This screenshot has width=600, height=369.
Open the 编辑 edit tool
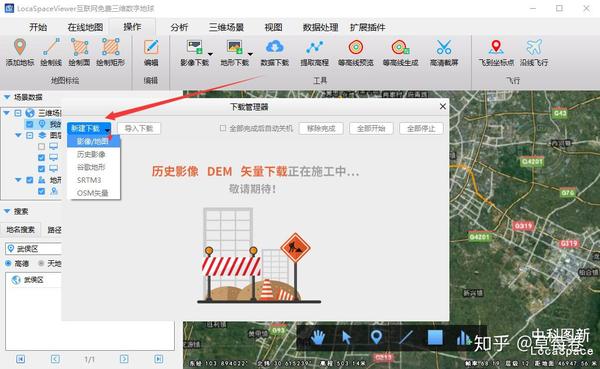pyautogui.click(x=151, y=47)
